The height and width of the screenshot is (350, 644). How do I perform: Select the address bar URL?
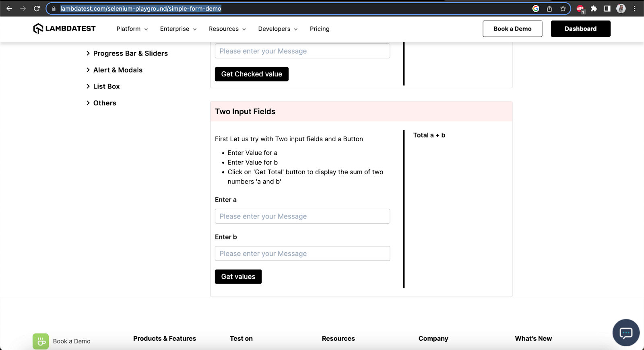pyautogui.click(x=141, y=8)
